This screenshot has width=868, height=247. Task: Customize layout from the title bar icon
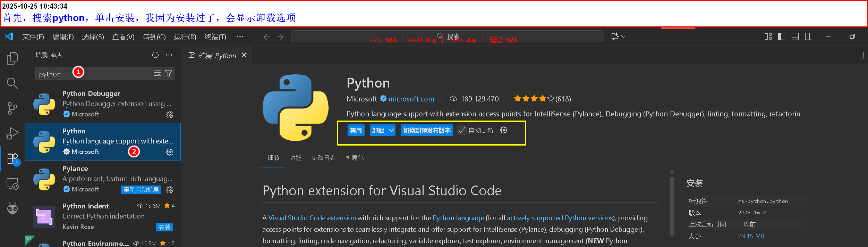pyautogui.click(x=768, y=36)
